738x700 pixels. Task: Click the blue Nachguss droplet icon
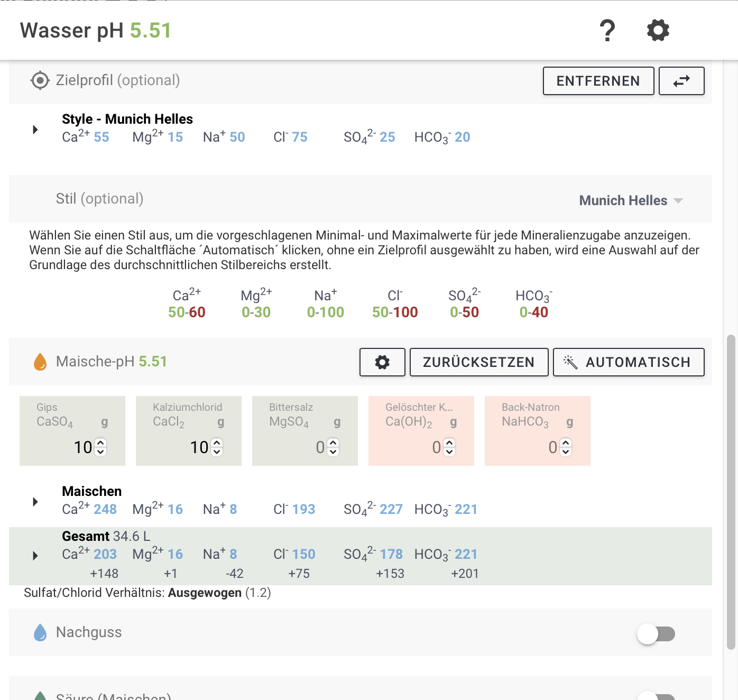(x=40, y=633)
